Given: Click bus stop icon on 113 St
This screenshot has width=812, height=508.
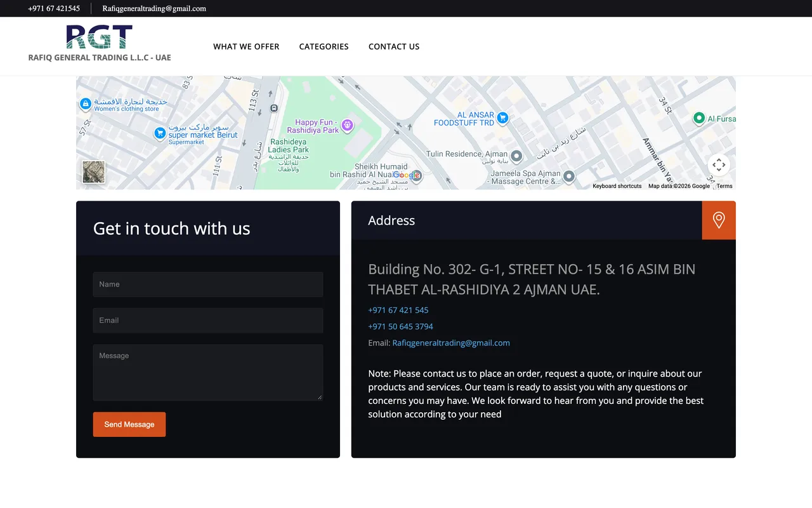Looking at the screenshot, I should 273,109.
